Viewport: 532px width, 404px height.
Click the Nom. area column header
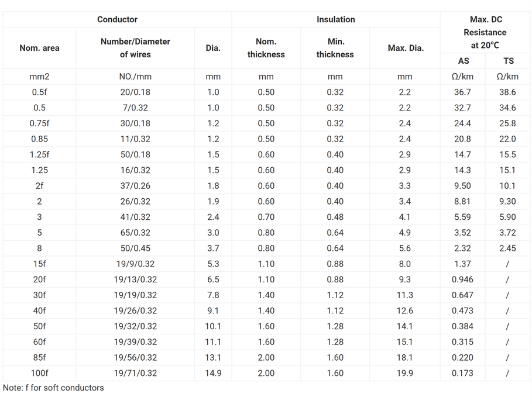click(39, 48)
